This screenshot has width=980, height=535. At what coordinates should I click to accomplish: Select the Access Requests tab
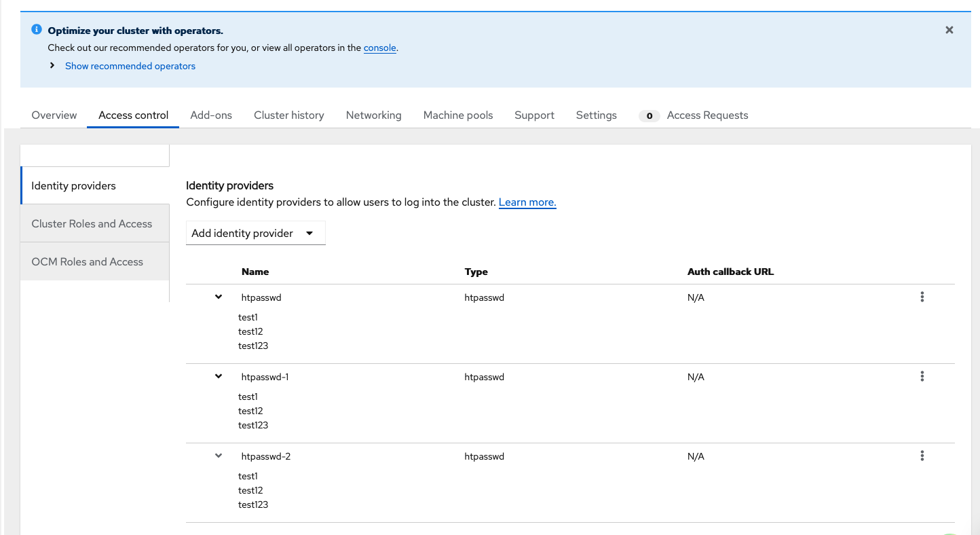point(706,115)
